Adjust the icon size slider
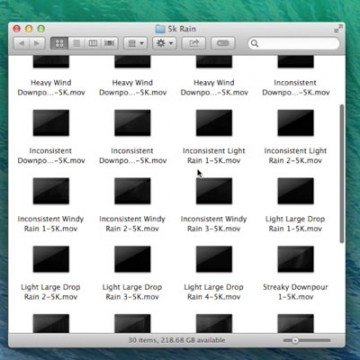 click(x=306, y=340)
